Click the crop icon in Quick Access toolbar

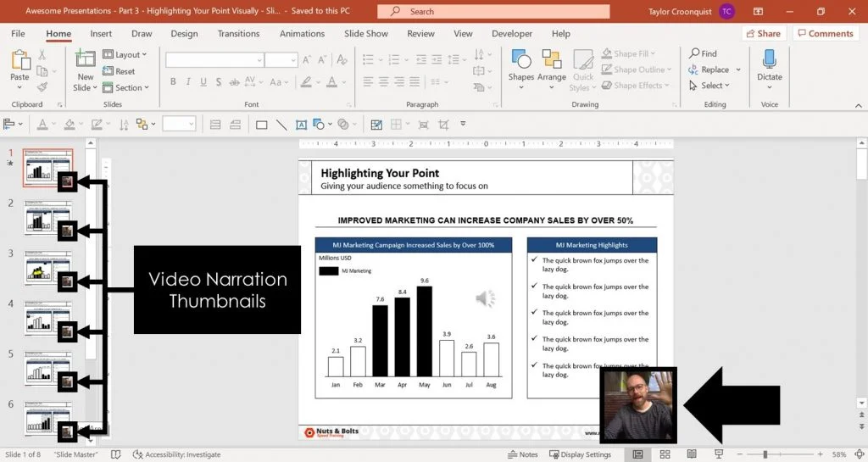[443, 125]
